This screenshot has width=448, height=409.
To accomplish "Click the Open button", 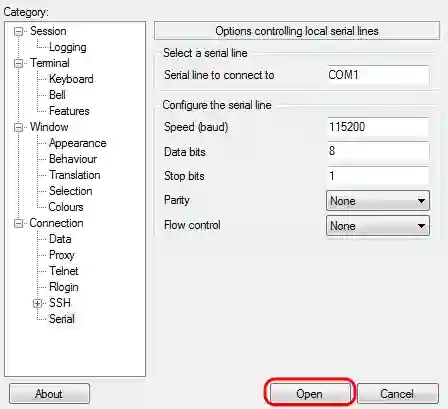I will (309, 394).
